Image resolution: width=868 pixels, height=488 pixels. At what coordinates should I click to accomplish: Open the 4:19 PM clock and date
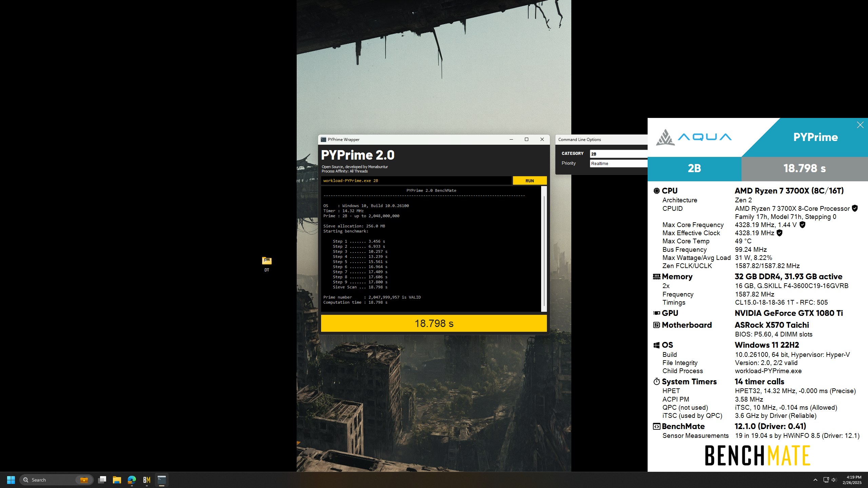click(x=852, y=480)
